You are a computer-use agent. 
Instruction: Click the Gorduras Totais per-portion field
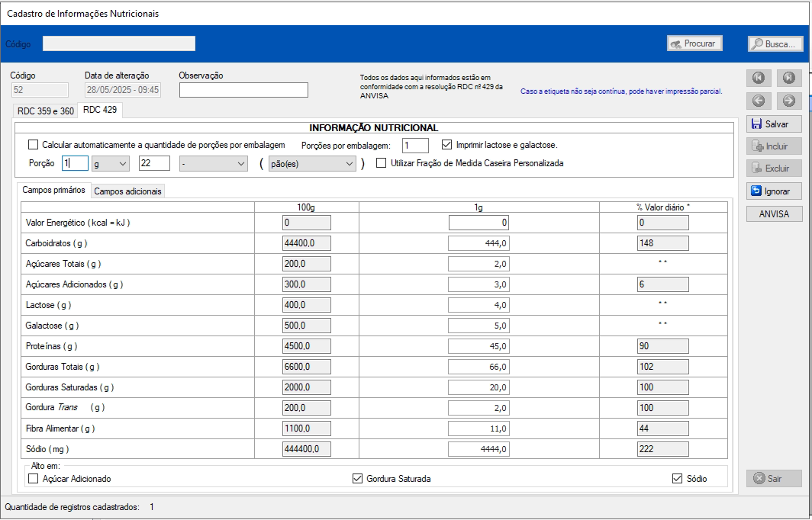point(478,367)
